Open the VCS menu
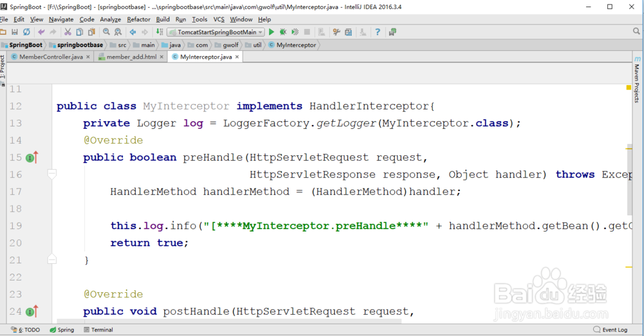The height and width of the screenshot is (336, 644). coord(219,19)
